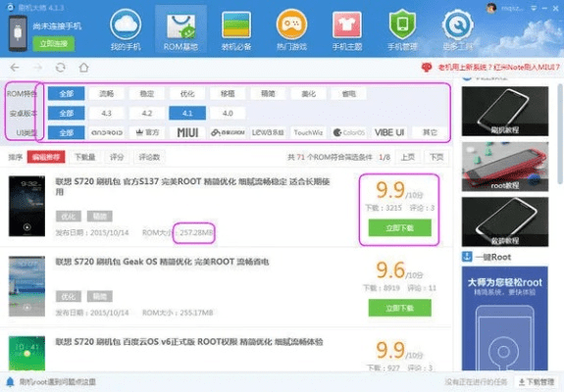Sort by 下载量
Image resolution: width=564 pixels, height=392 pixels.
[x=85, y=157]
